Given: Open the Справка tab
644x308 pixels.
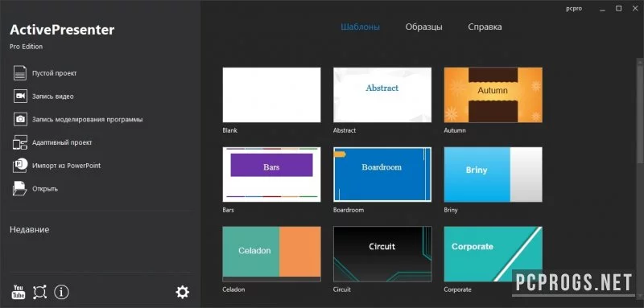Looking at the screenshot, I should pos(485,27).
